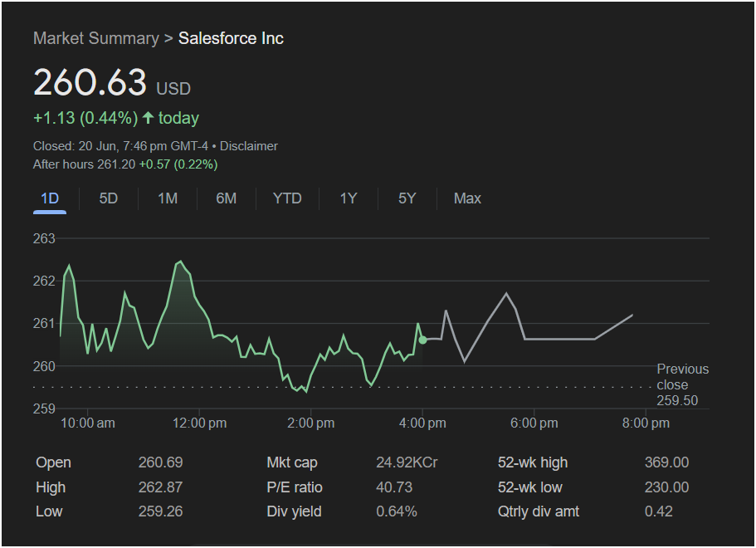This screenshot has width=756, height=548.
Task: Switch to the 5D chart tab
Action: point(109,198)
